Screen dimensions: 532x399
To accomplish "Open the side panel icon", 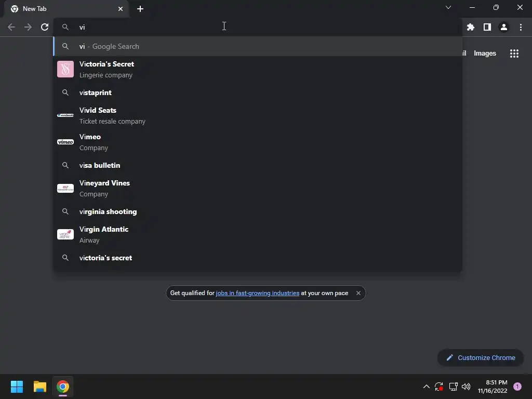I will 487,27.
